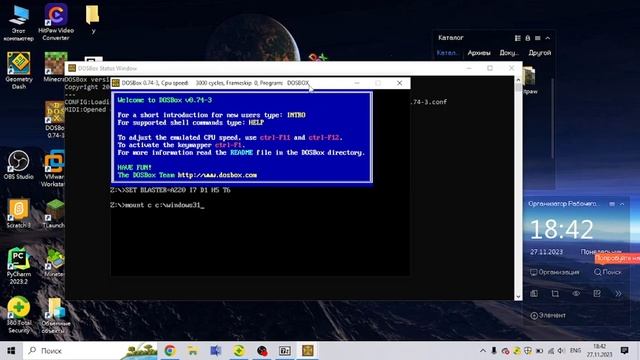This screenshot has height=360, width=640.
Task: Click the Поиск button in organizer panel
Action: click(x=608, y=272)
